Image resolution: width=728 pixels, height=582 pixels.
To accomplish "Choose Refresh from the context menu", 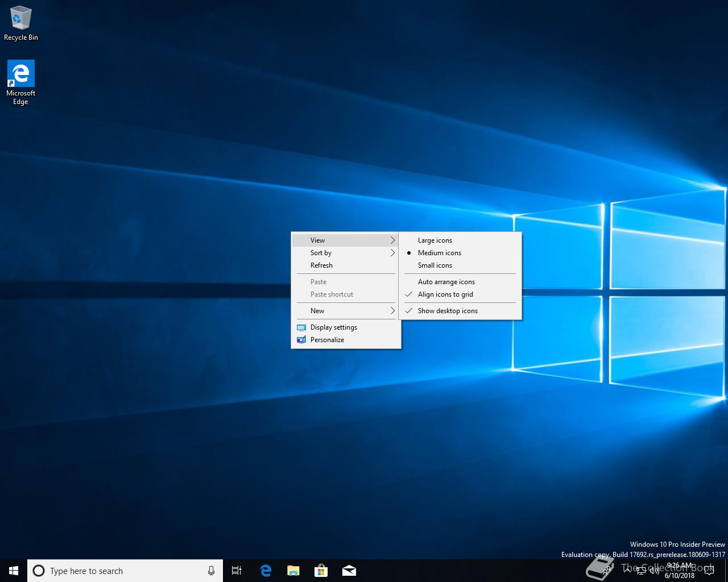I will click(x=321, y=265).
